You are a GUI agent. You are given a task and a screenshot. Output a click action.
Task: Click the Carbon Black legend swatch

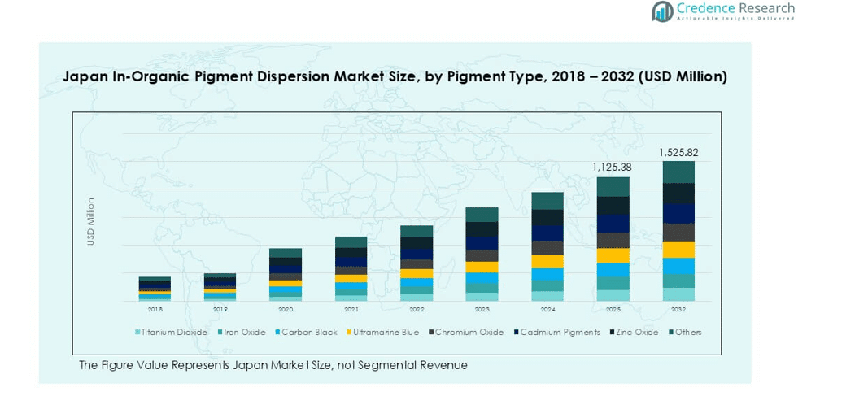(277, 332)
